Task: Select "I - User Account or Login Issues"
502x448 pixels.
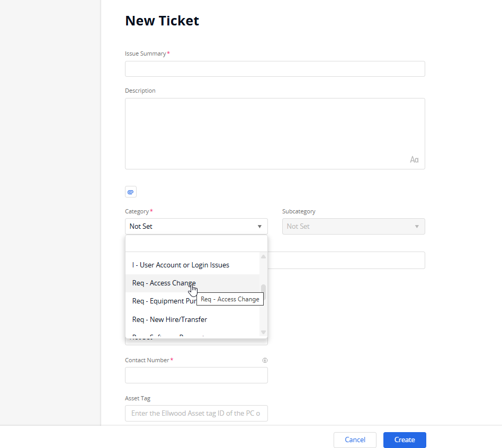Action: click(x=181, y=265)
